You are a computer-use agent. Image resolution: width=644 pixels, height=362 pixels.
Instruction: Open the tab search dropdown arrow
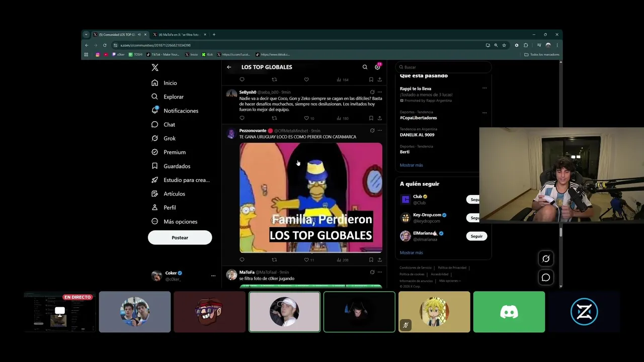click(x=86, y=35)
